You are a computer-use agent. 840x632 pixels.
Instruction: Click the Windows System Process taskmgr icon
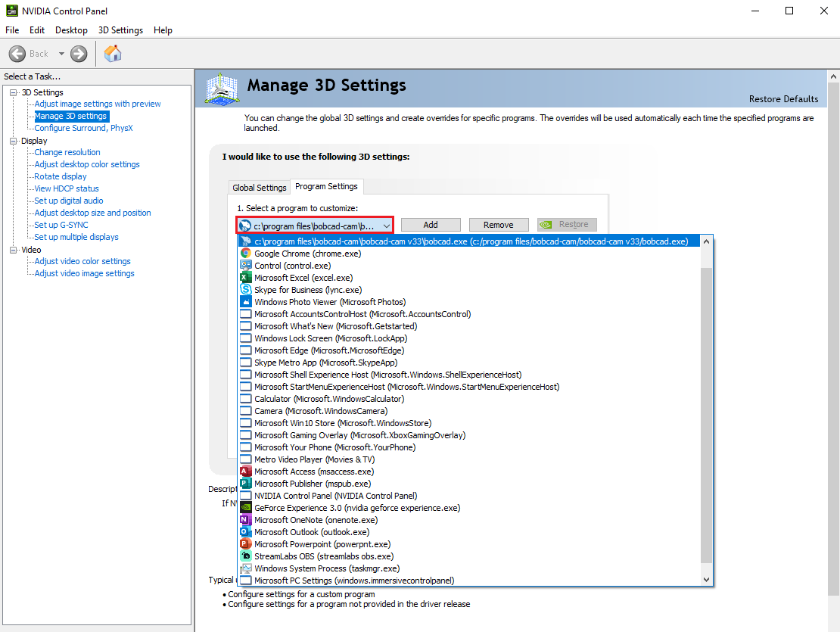(x=245, y=568)
